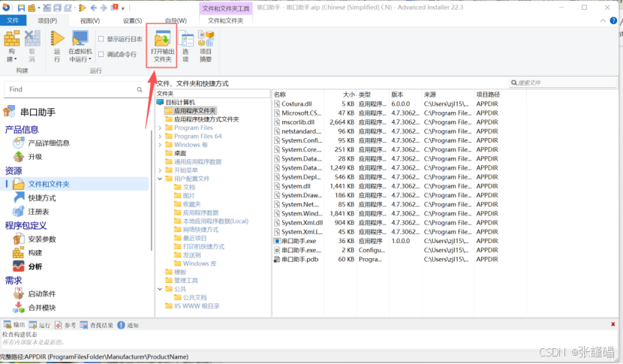This screenshot has height=364, width=623.
Task: Switch to the 通知 bottom tab
Action: pyautogui.click(x=128, y=325)
